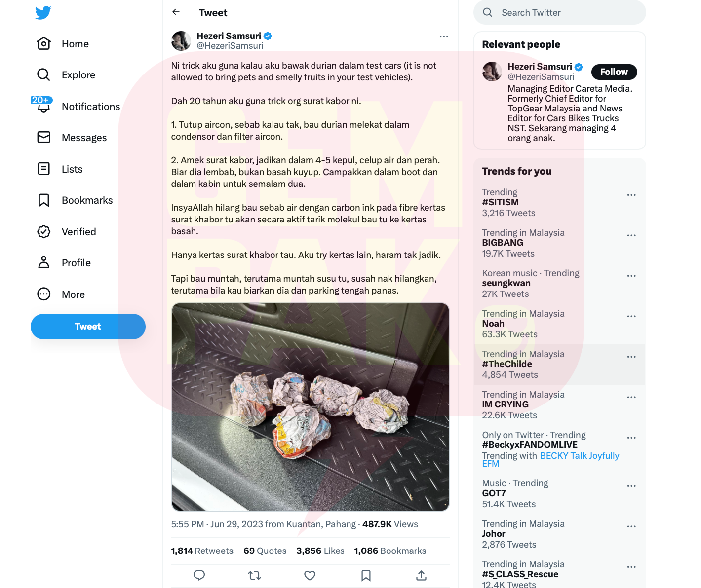
Task: Click the Search Twitter field
Action: (560, 12)
